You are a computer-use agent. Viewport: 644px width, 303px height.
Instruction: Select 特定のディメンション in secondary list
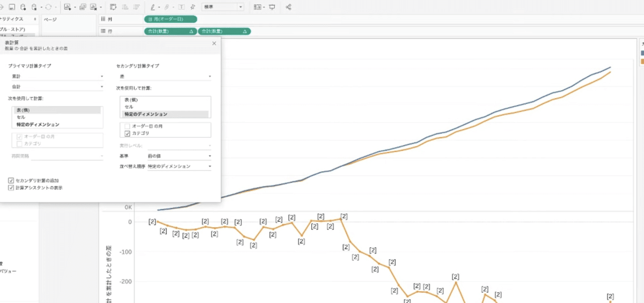tap(165, 114)
